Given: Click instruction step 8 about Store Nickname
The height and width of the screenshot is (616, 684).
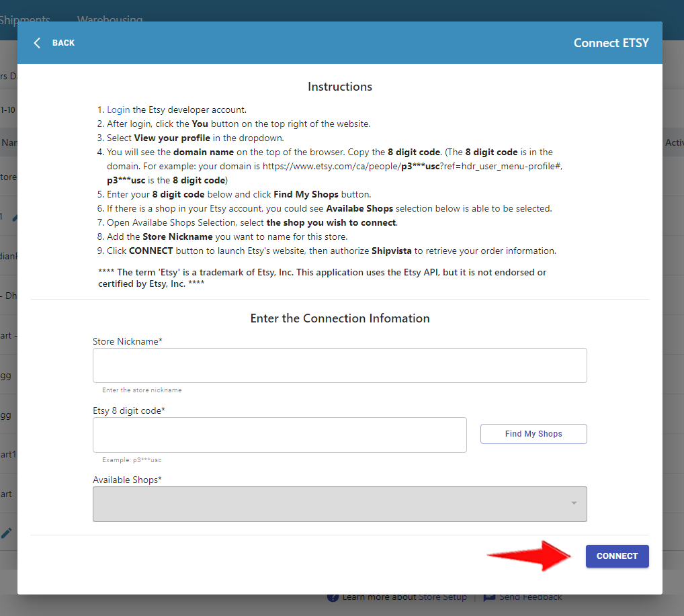Looking at the screenshot, I should coord(222,236).
